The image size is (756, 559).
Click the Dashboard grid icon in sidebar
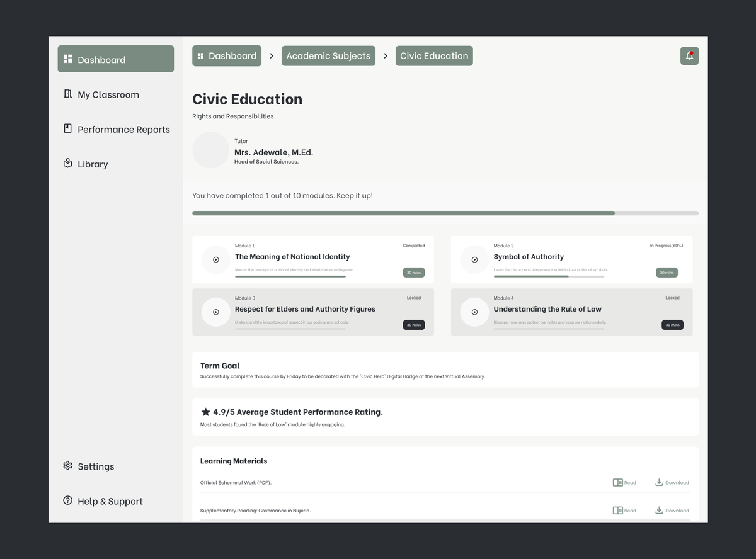click(x=67, y=59)
